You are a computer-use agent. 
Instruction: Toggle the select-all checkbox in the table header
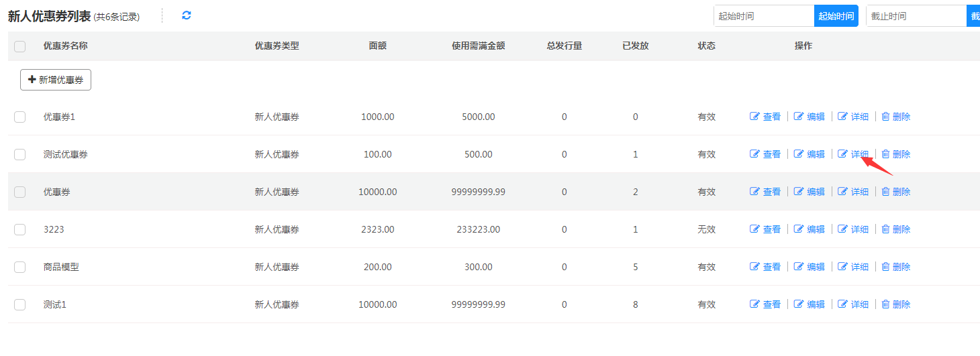20,46
